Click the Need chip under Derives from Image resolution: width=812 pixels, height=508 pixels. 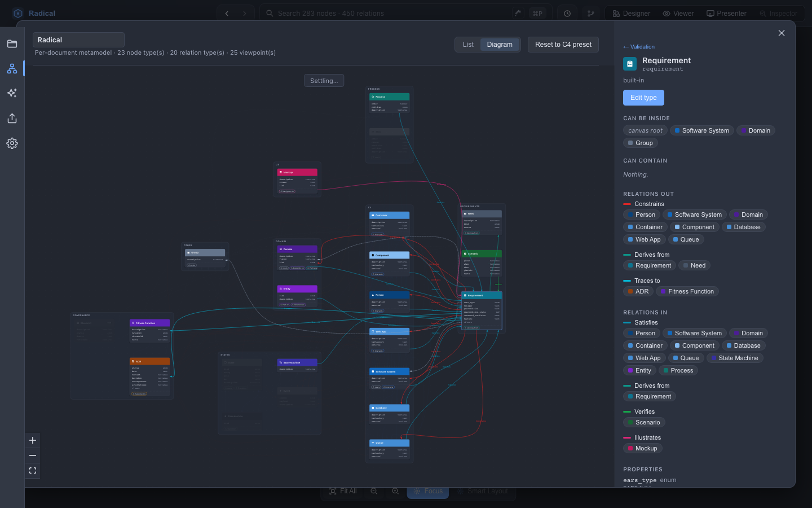tap(694, 265)
